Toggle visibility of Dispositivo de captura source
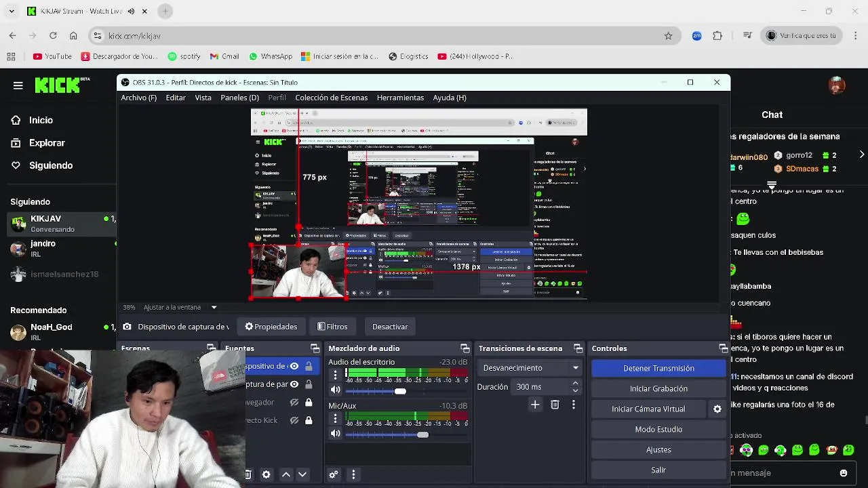The height and width of the screenshot is (488, 868). (x=294, y=366)
